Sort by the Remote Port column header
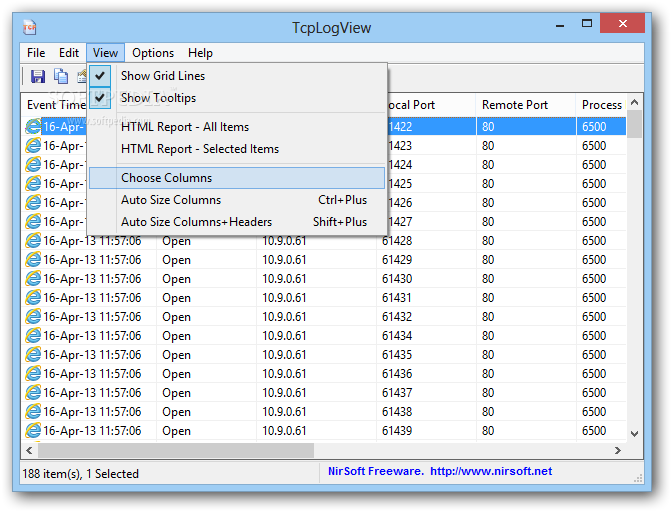Screen dimensions: 672x512 (x=525, y=105)
